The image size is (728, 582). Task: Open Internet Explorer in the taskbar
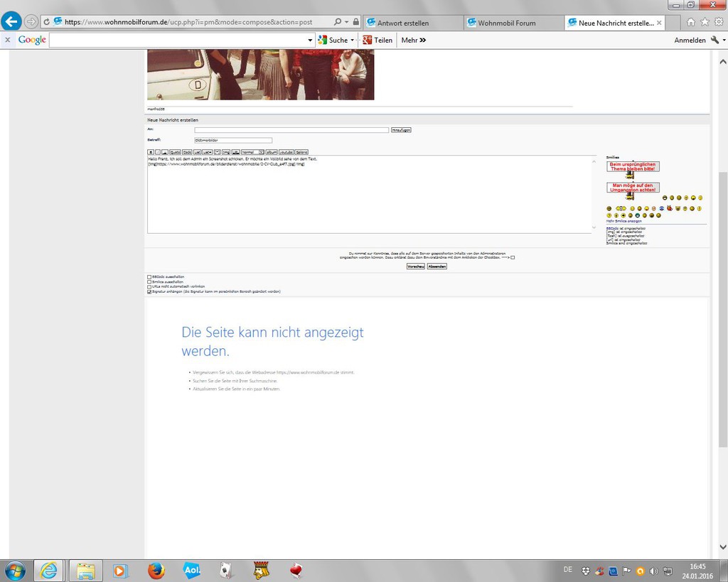pyautogui.click(x=48, y=571)
